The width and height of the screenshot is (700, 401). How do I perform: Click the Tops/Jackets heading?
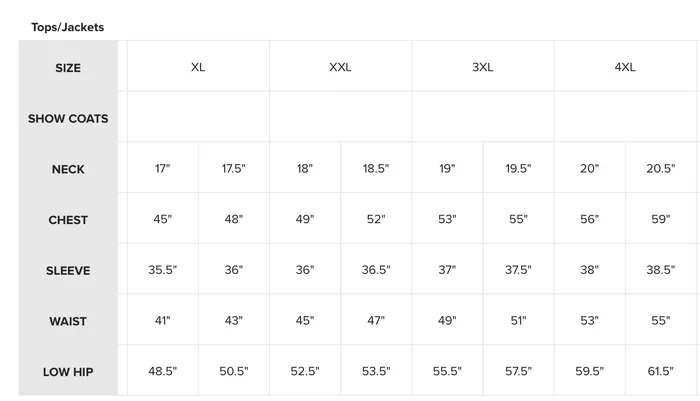pos(67,27)
